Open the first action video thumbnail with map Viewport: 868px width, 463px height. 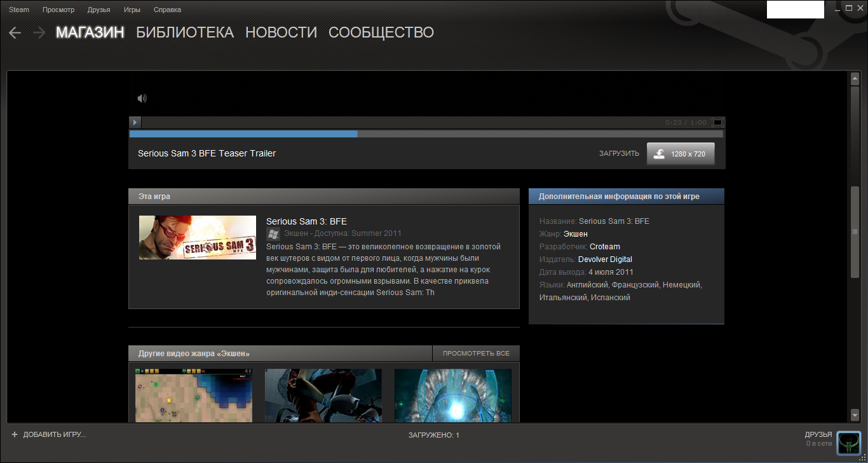point(194,396)
